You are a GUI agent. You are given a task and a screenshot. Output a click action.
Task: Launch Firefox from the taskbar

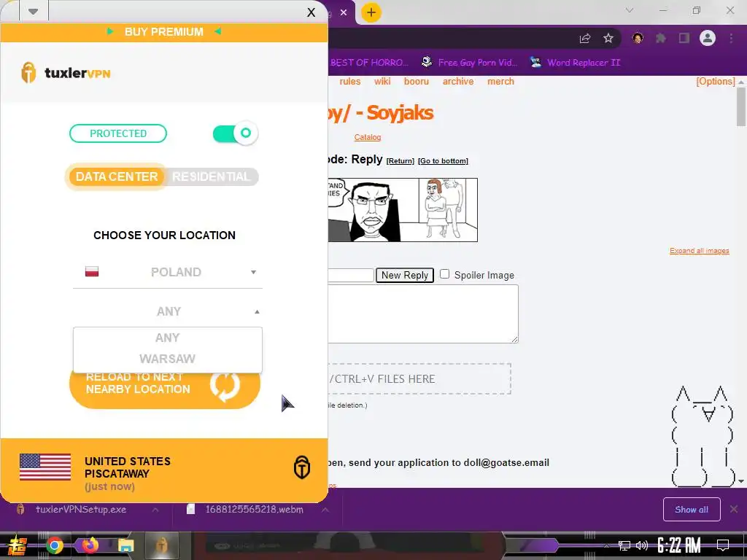(x=90, y=545)
